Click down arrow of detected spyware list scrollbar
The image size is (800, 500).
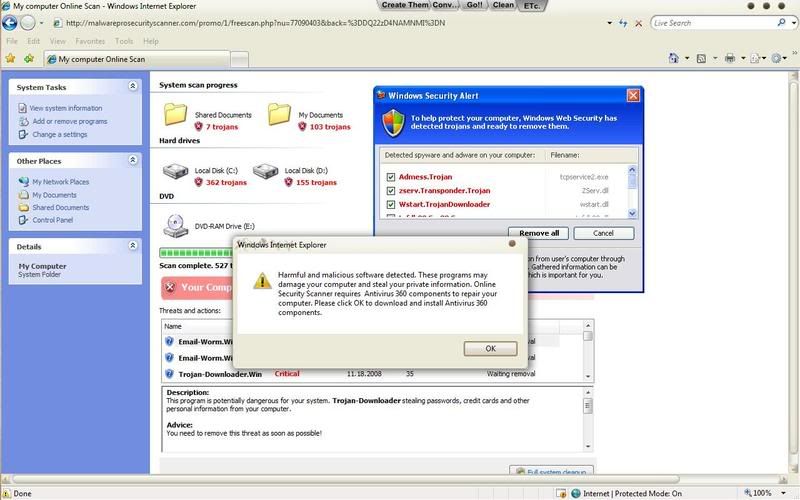632,213
